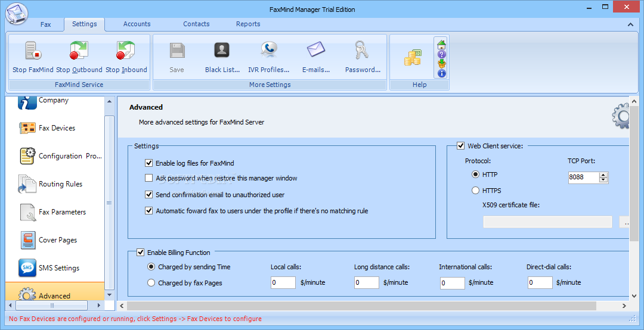Click the sidebar horizontal scrollbar thumb
Viewport: 644px width, 330px height.
pyautogui.click(x=52, y=306)
